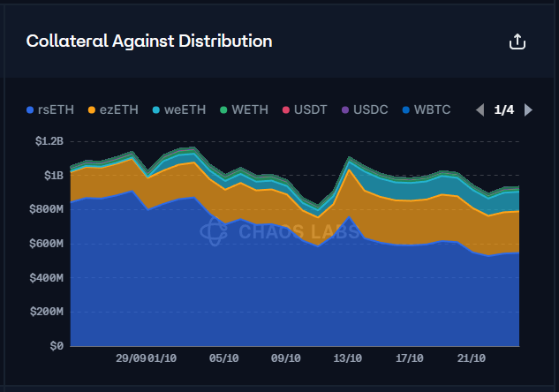
Task: Click the 05/10 date axis label
Action: pos(224,359)
